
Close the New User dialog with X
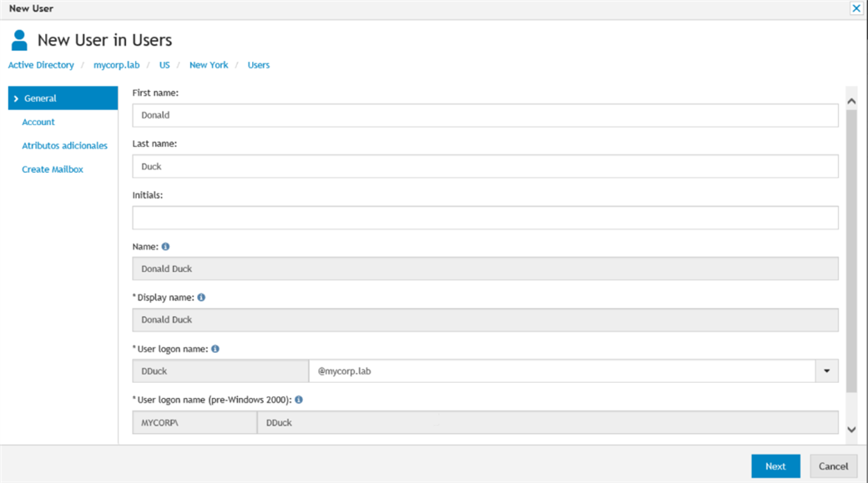point(855,8)
